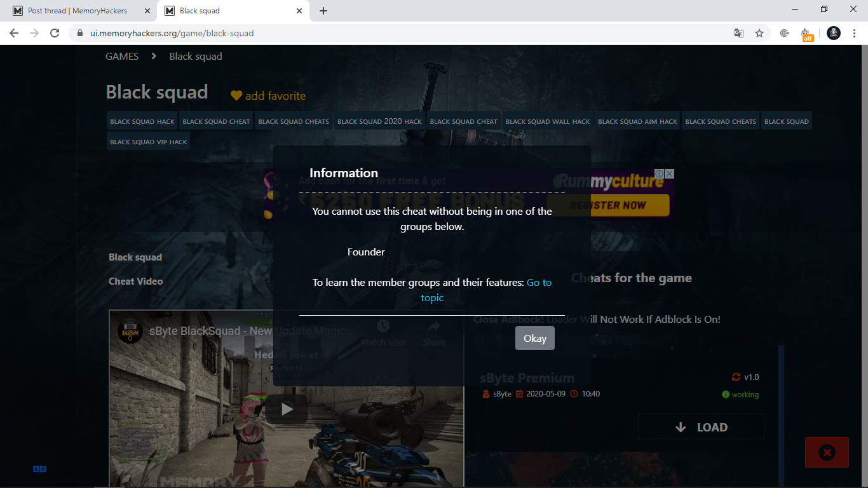Image resolution: width=868 pixels, height=488 pixels.
Task: Reload the page with the refresh icon
Action: 55,33
